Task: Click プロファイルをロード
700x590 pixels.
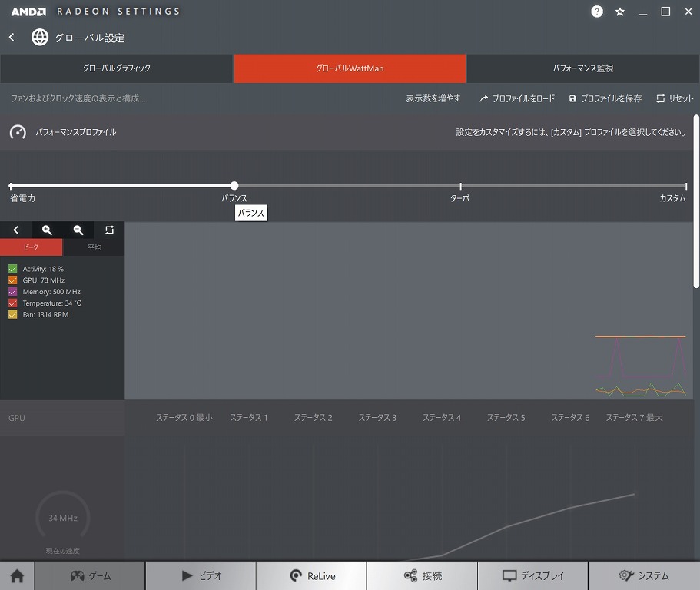Action: [x=517, y=98]
